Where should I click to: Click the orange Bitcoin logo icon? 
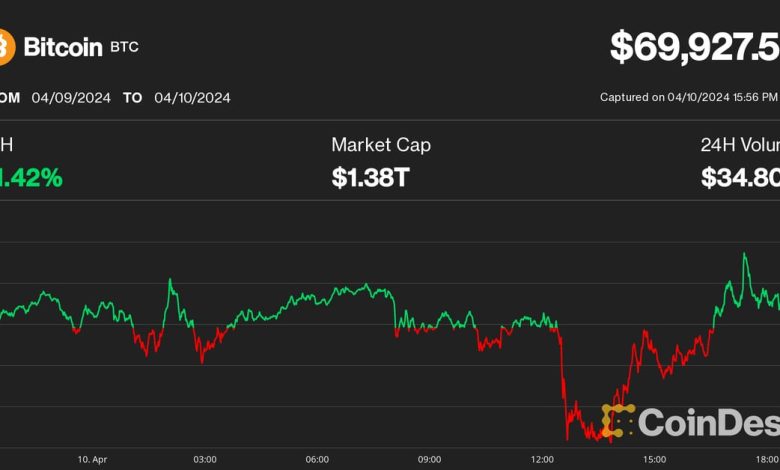[6, 46]
